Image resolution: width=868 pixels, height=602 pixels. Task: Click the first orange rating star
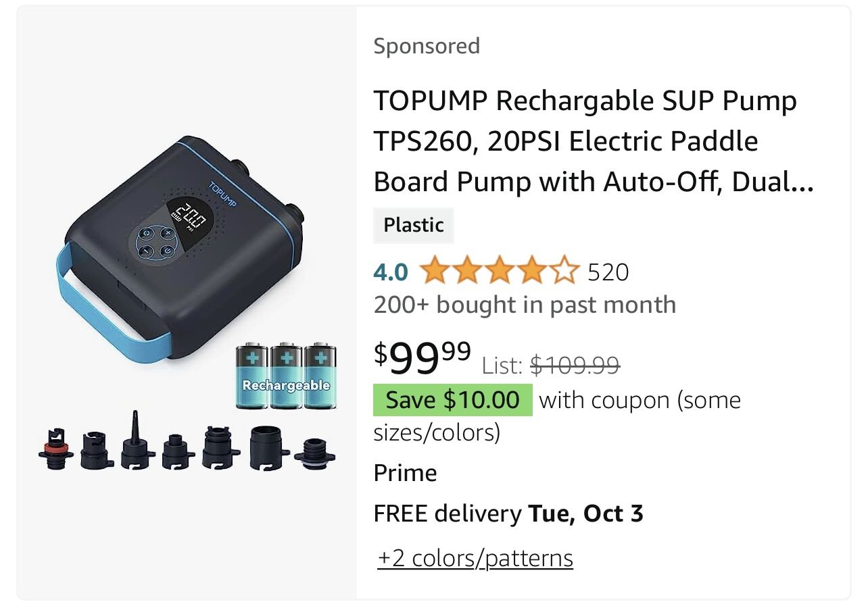pyautogui.click(x=435, y=272)
